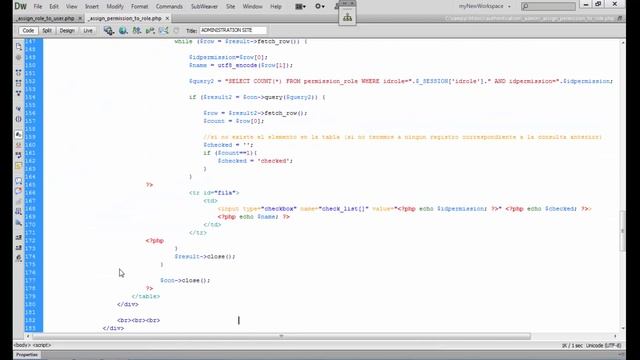This screenshot has height=360, width=640.
Task: Toggle Live view
Action: 88,31
